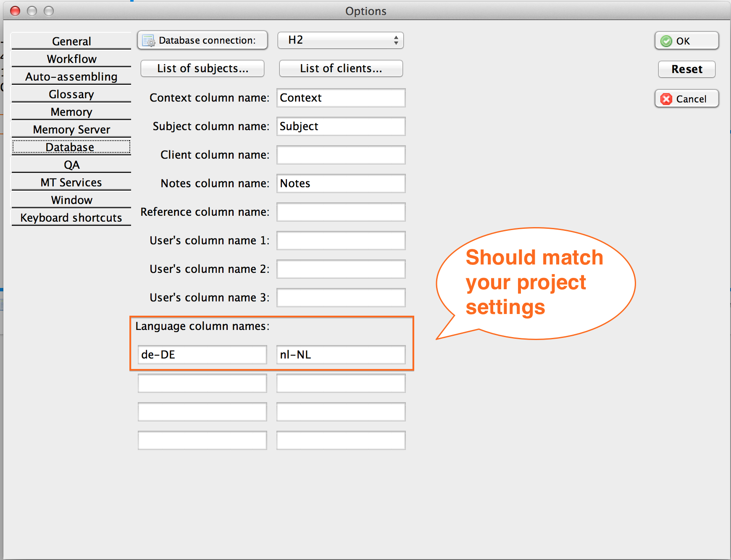Go to the Memory Server tab

pyautogui.click(x=71, y=129)
